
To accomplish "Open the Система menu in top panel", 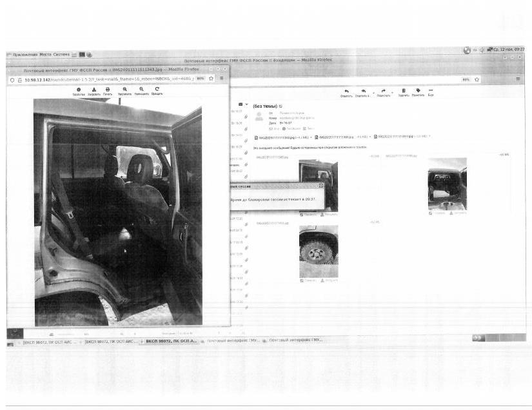I will pyautogui.click(x=62, y=54).
